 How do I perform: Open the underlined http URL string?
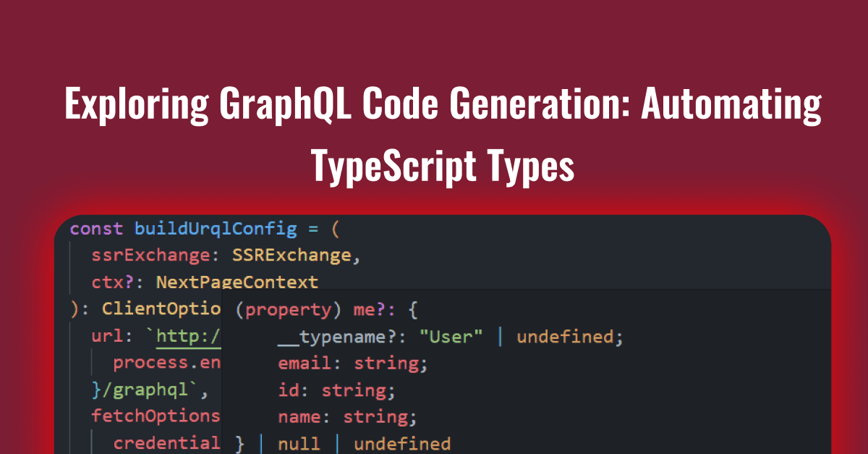coord(188,336)
